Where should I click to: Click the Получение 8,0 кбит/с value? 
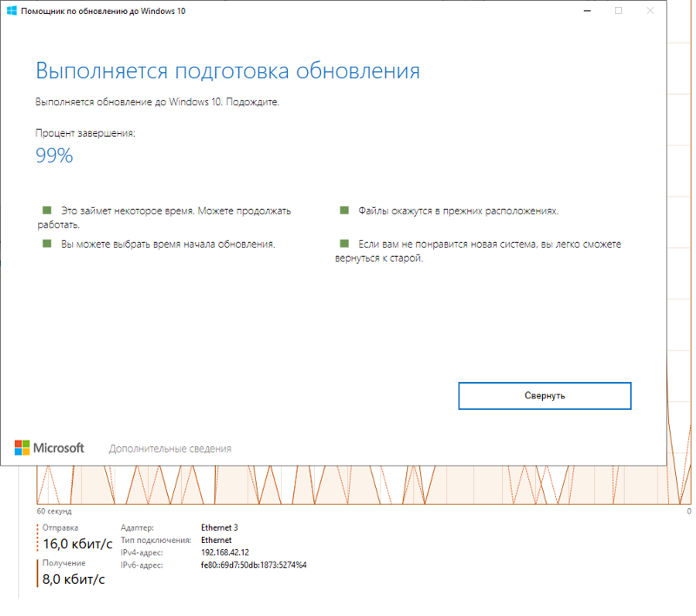[74, 579]
